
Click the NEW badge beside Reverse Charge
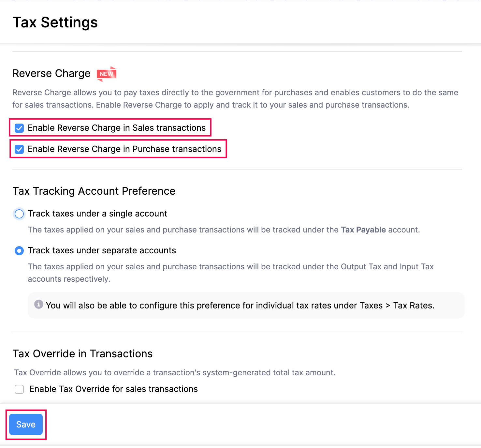point(106,74)
